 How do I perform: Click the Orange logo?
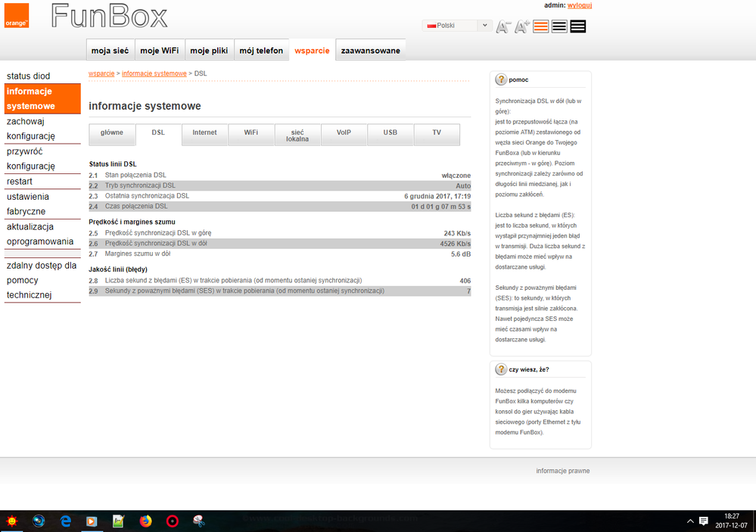point(17,15)
